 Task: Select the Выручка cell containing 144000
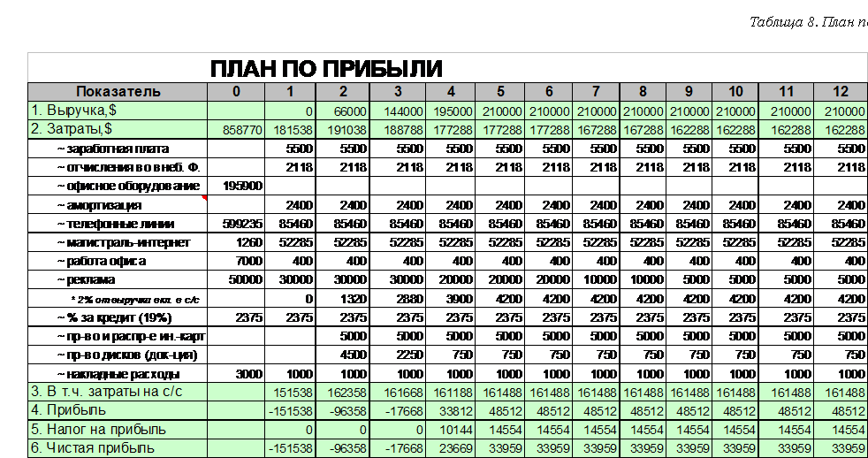[398, 111]
